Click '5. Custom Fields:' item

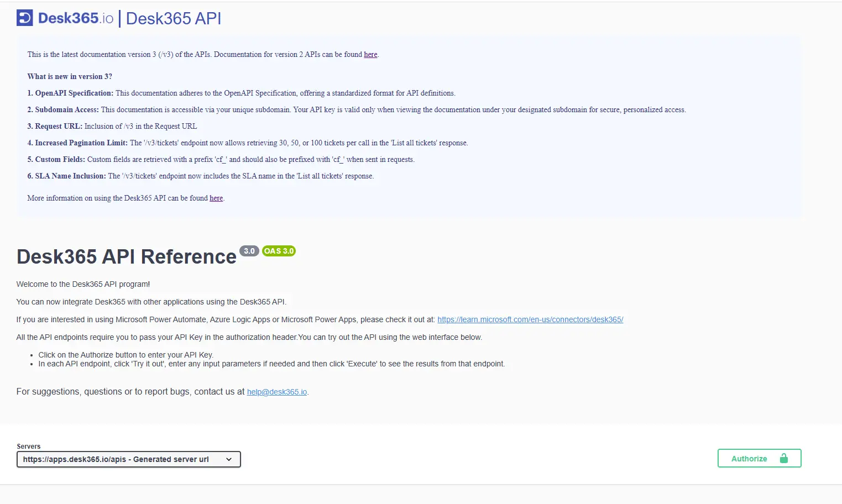[x=56, y=159]
